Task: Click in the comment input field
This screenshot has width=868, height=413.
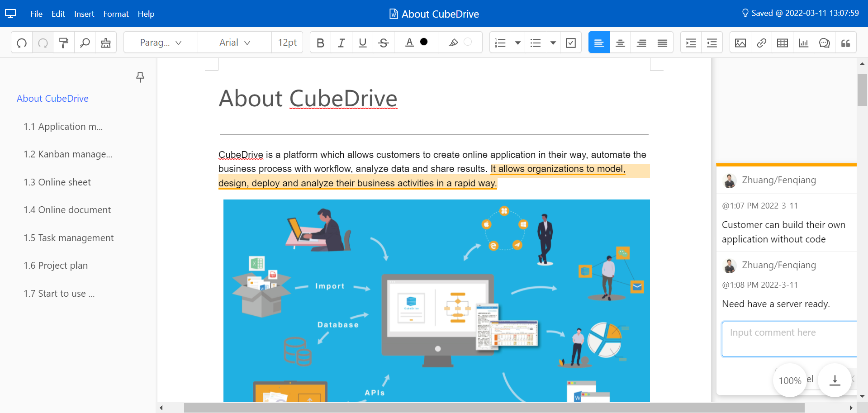Action: (789, 339)
